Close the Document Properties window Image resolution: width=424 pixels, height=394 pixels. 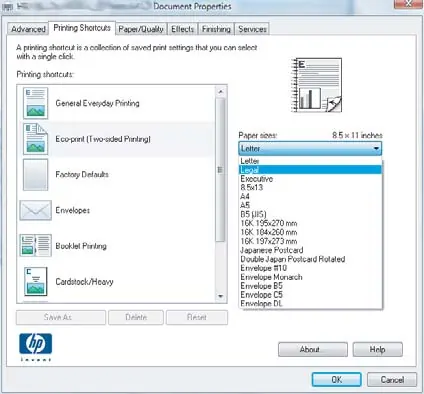click(x=409, y=3)
